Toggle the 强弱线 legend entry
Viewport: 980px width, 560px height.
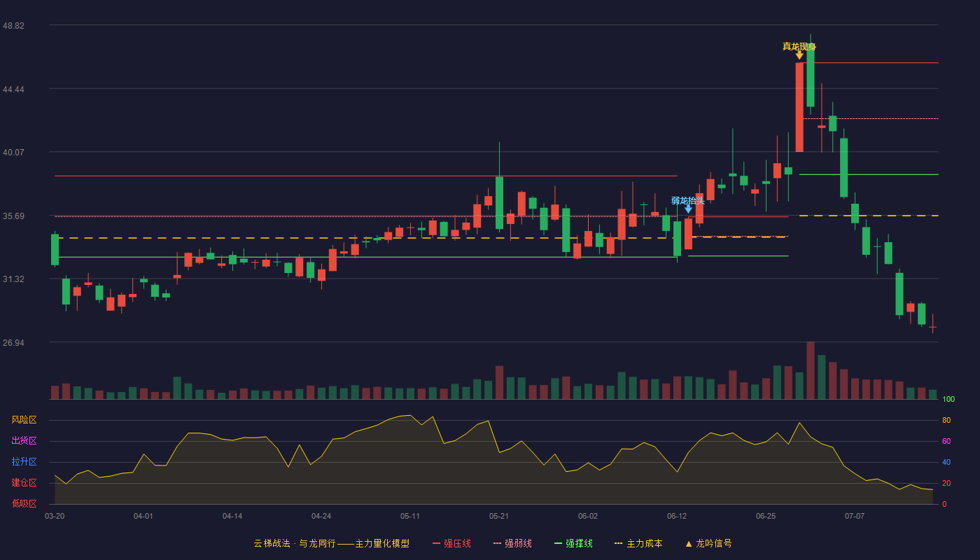tap(512, 543)
